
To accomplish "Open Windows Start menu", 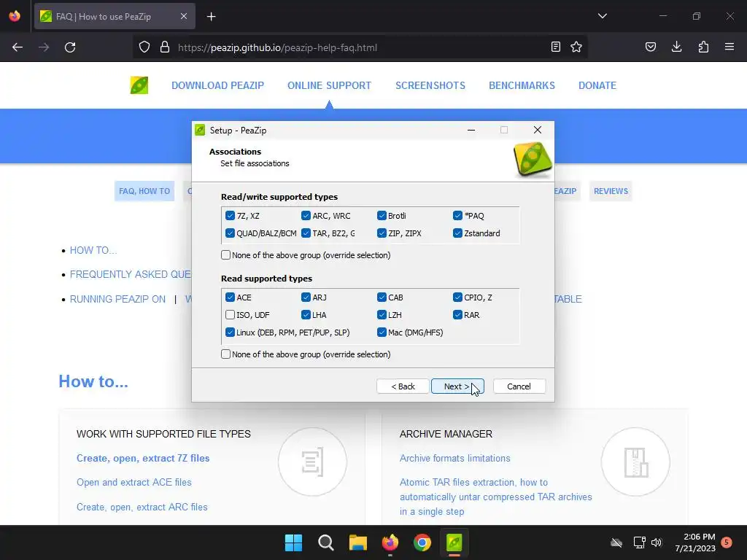I will pos(293,542).
